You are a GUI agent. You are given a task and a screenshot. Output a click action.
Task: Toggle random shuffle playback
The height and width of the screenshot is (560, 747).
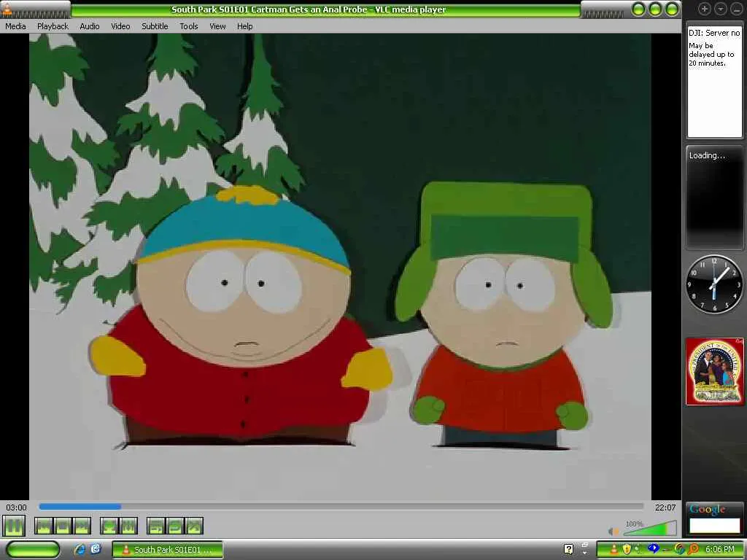tap(194, 526)
